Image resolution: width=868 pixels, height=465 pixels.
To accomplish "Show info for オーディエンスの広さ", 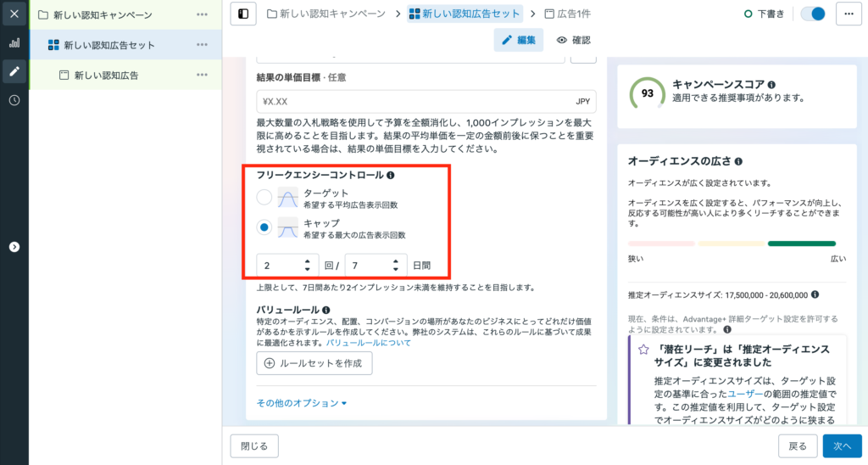I will point(738,161).
